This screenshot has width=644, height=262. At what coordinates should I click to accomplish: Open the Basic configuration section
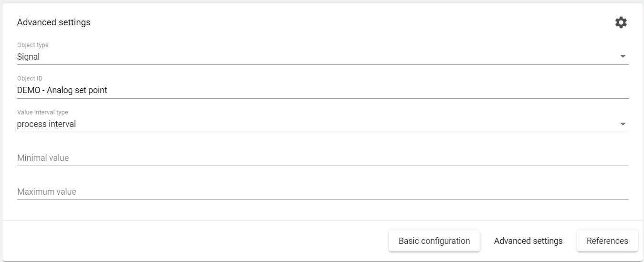point(434,241)
